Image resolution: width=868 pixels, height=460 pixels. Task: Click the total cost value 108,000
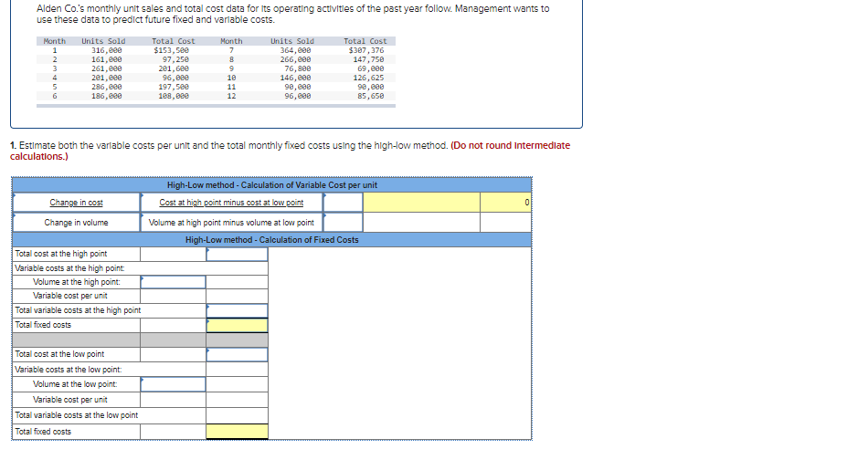pyautogui.click(x=174, y=96)
